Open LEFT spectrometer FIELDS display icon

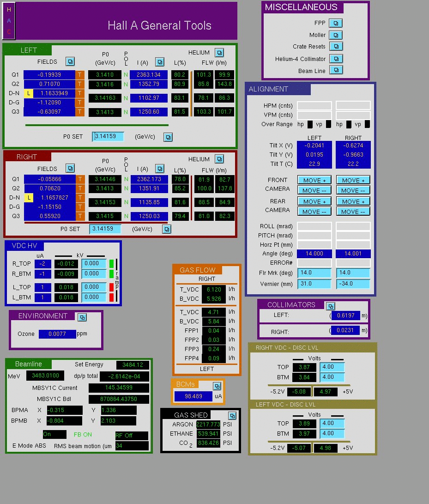tap(70, 61)
